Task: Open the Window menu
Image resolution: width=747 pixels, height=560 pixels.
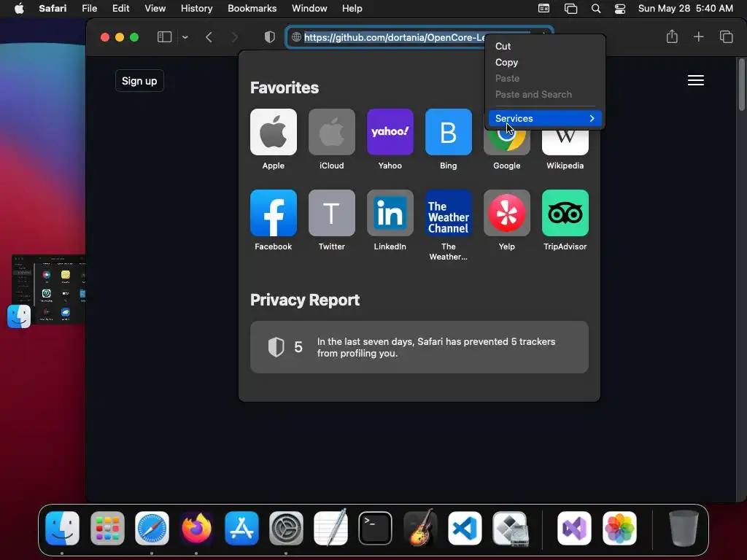Action: pos(309,9)
